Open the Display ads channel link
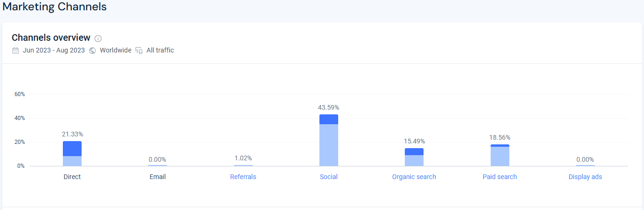 (585, 177)
